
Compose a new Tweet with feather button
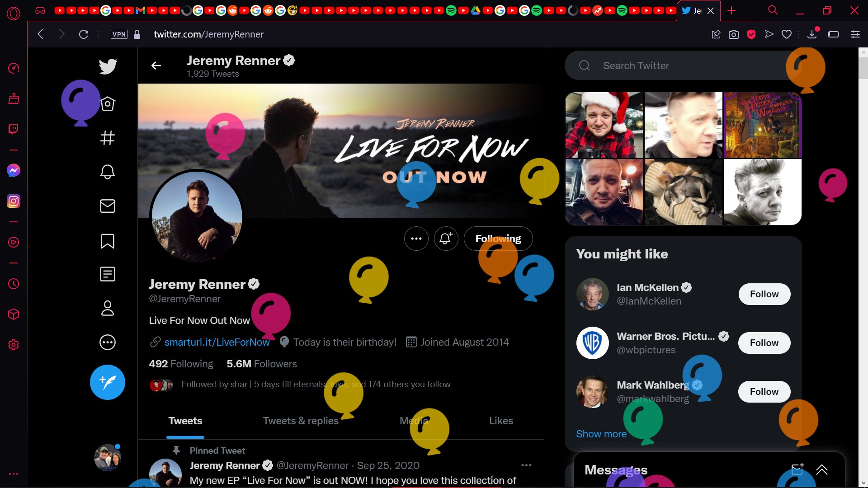pos(108,382)
